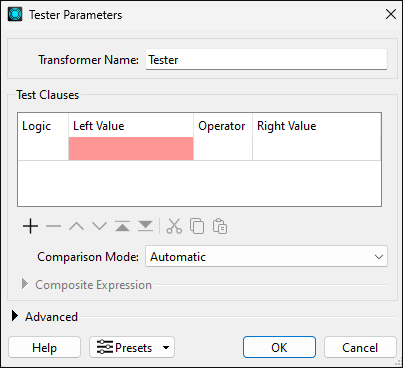Image resolution: width=403 pixels, height=368 pixels.
Task: Cut the selected clause with scissors icon
Action: point(174,226)
